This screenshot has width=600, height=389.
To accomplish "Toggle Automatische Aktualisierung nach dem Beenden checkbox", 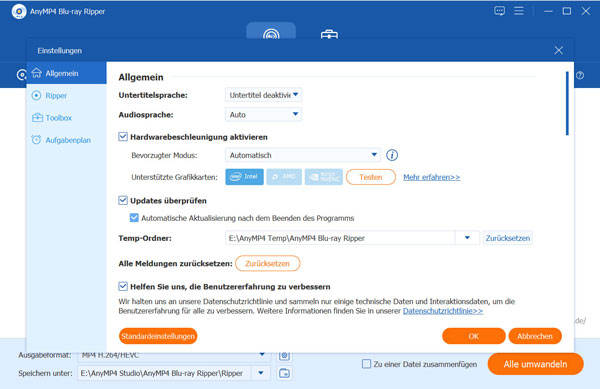I will (134, 218).
